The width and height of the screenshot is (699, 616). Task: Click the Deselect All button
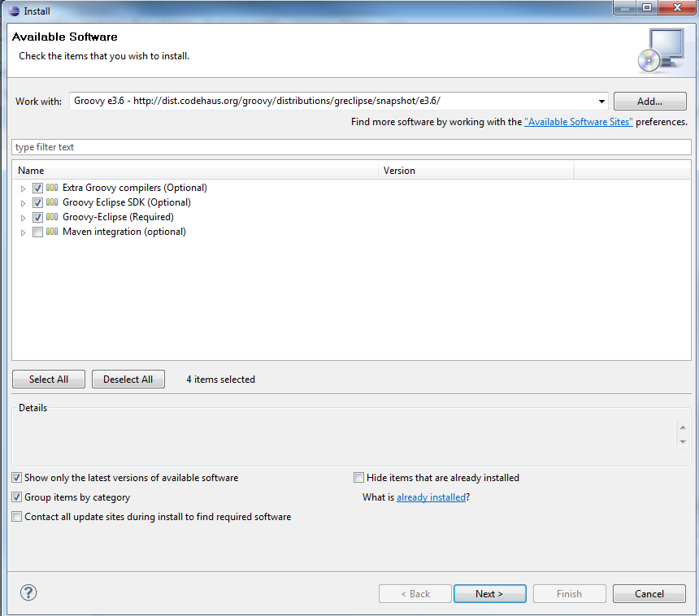[x=128, y=380]
